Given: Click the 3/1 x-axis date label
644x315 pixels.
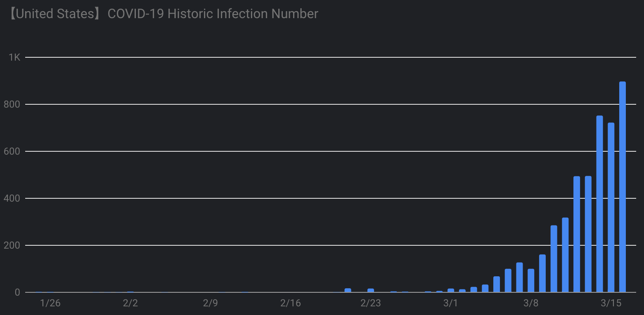Looking at the screenshot, I should click(451, 303).
